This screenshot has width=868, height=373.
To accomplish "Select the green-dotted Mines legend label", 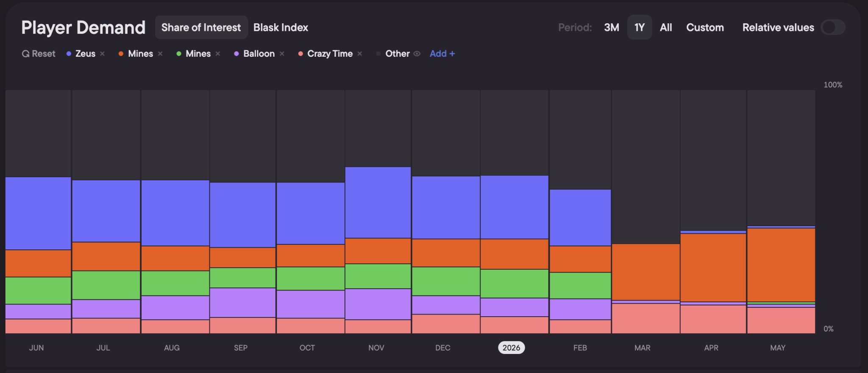I will pyautogui.click(x=198, y=54).
